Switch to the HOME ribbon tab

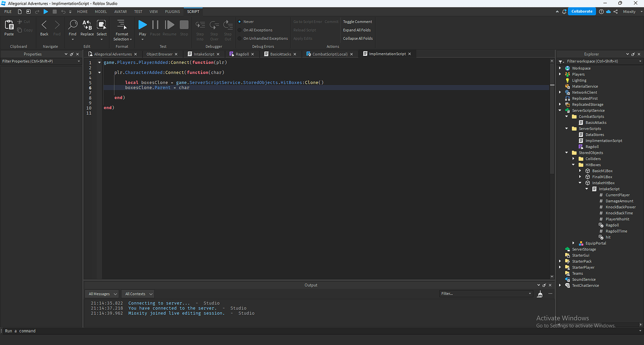point(82,11)
